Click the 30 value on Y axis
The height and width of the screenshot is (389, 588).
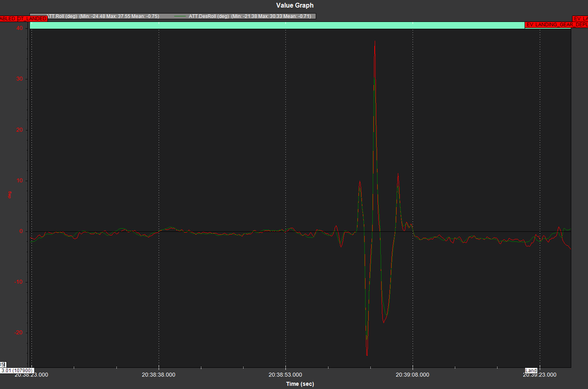point(20,79)
